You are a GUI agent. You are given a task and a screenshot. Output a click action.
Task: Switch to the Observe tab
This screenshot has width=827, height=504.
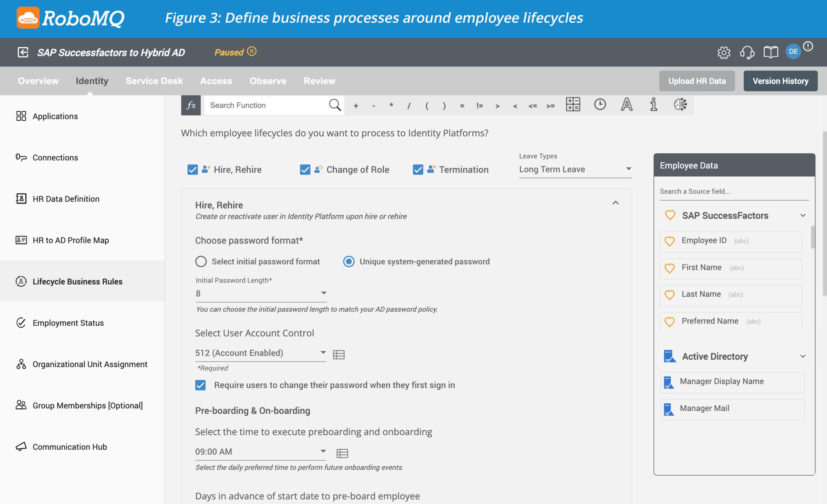click(267, 81)
